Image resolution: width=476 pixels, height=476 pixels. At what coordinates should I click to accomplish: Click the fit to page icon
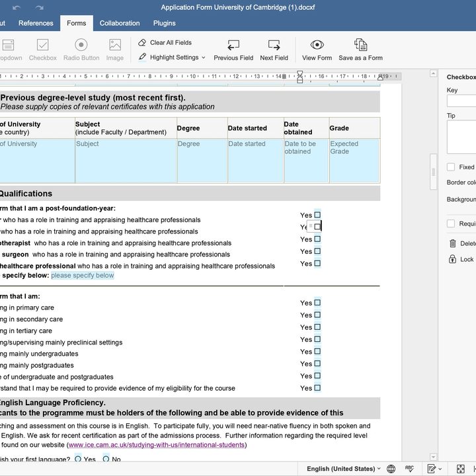(x=461, y=469)
